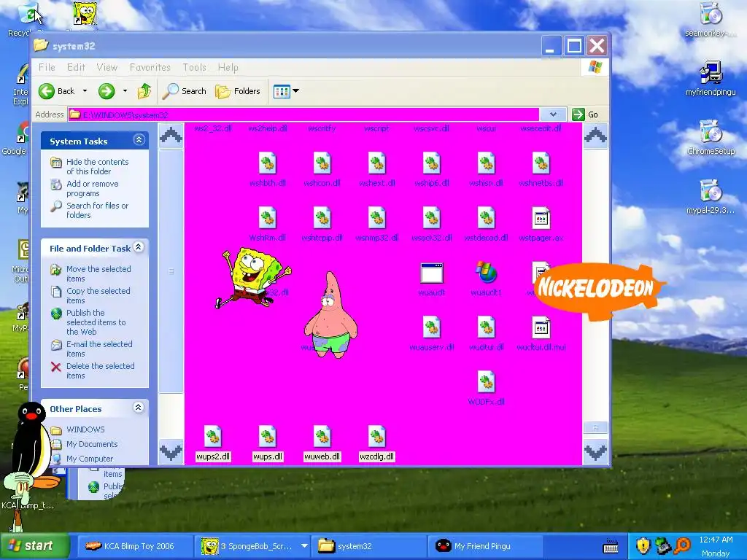Select the wuauclt1 Windows Update icon

(x=486, y=273)
